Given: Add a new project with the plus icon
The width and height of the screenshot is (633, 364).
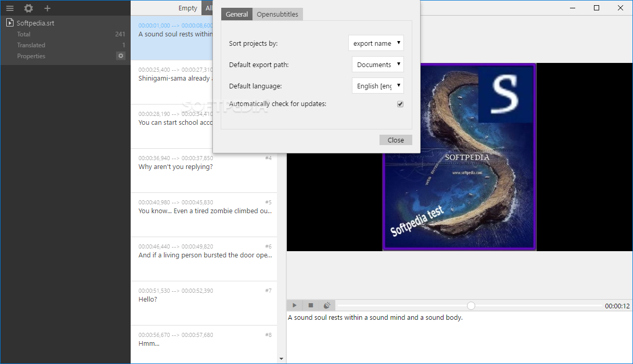Looking at the screenshot, I should [47, 8].
